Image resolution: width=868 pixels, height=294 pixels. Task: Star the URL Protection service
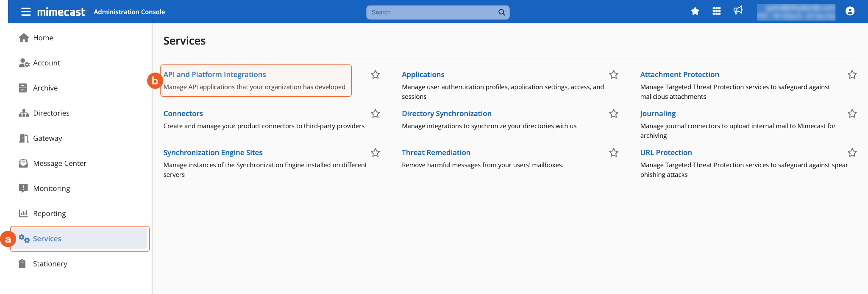coord(852,153)
